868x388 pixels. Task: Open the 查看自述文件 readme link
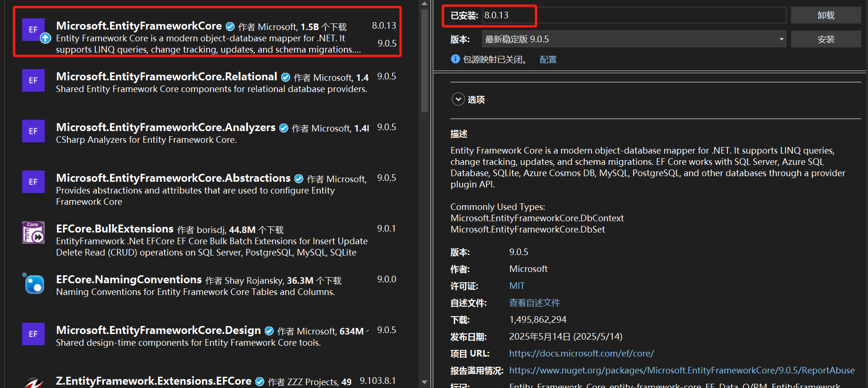535,303
